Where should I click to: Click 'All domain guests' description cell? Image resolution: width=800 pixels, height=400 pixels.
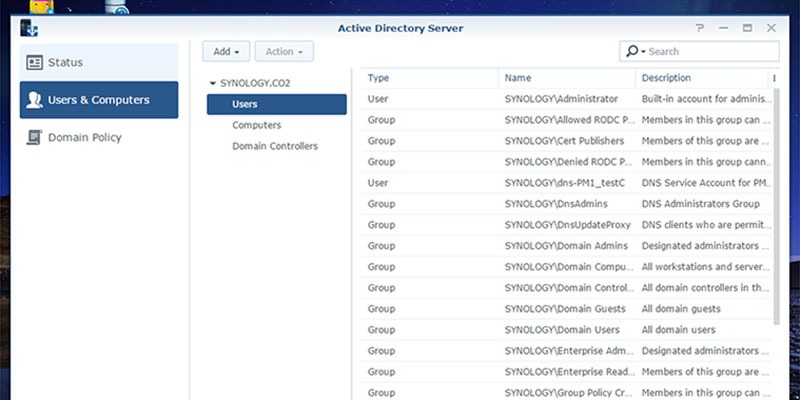pos(681,309)
